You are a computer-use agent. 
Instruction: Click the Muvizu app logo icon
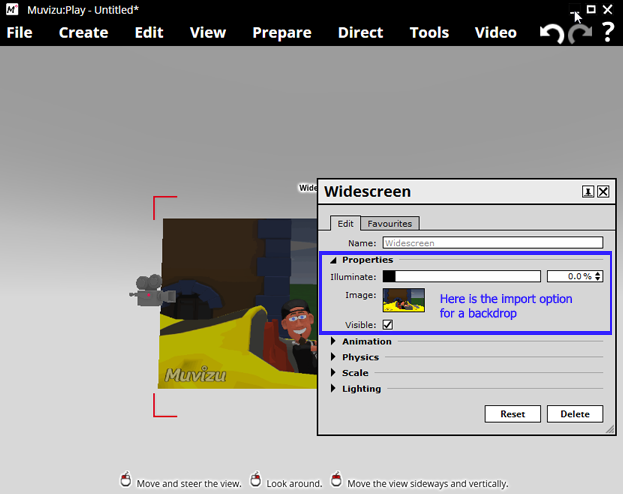(x=12, y=9)
